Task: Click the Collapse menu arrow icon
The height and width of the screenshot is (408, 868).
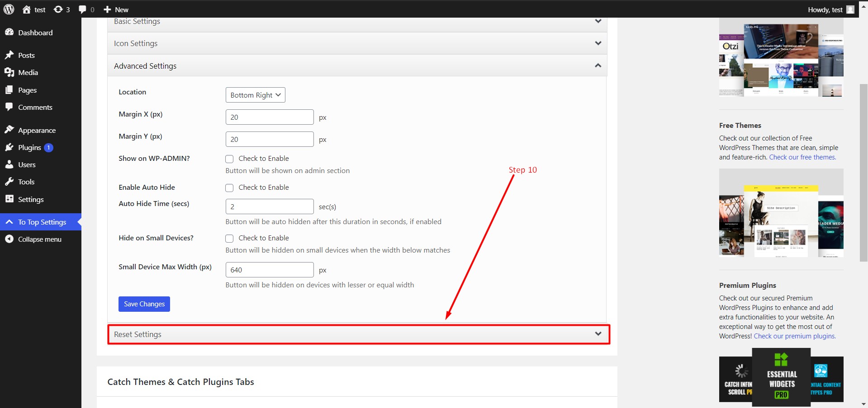Action: [x=9, y=239]
